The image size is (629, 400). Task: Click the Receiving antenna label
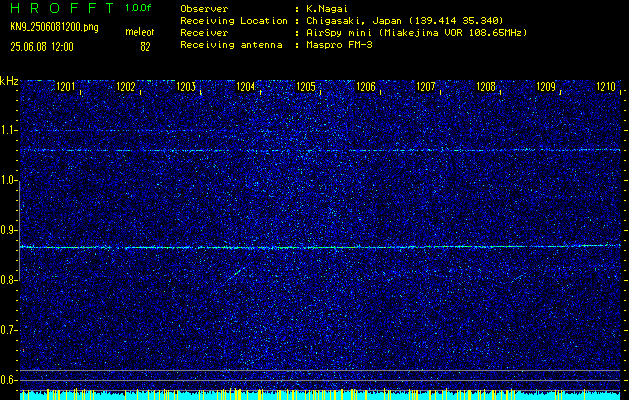[x=231, y=45]
